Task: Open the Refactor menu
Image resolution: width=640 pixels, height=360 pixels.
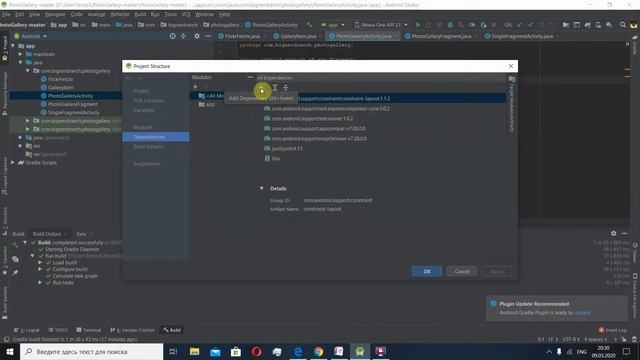Action: [120, 14]
